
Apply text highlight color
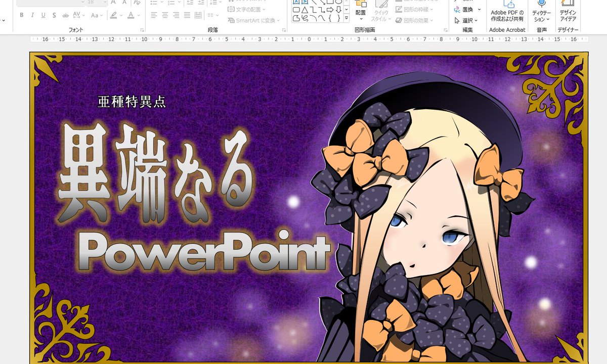[113, 15]
